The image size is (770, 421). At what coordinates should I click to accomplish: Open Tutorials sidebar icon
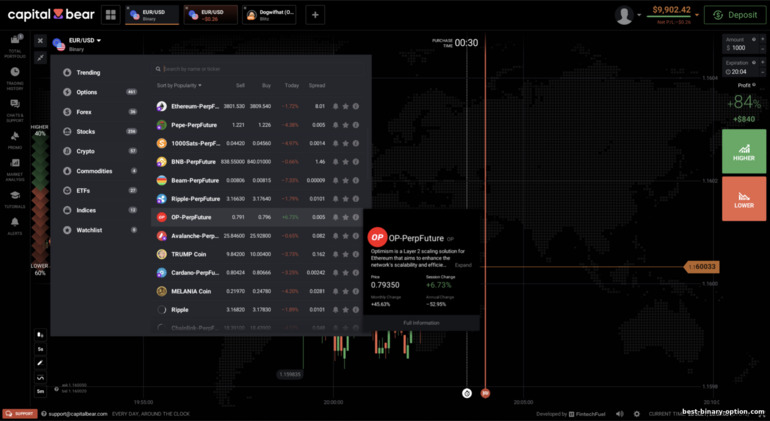coord(15,199)
